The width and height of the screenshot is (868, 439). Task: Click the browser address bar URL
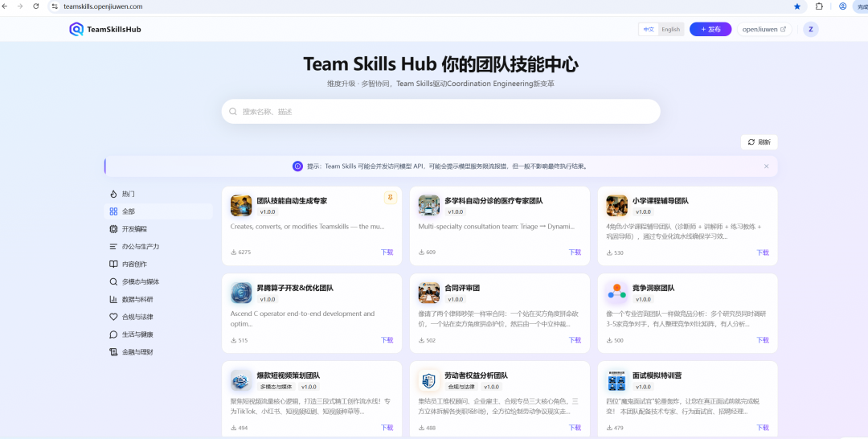tap(103, 6)
